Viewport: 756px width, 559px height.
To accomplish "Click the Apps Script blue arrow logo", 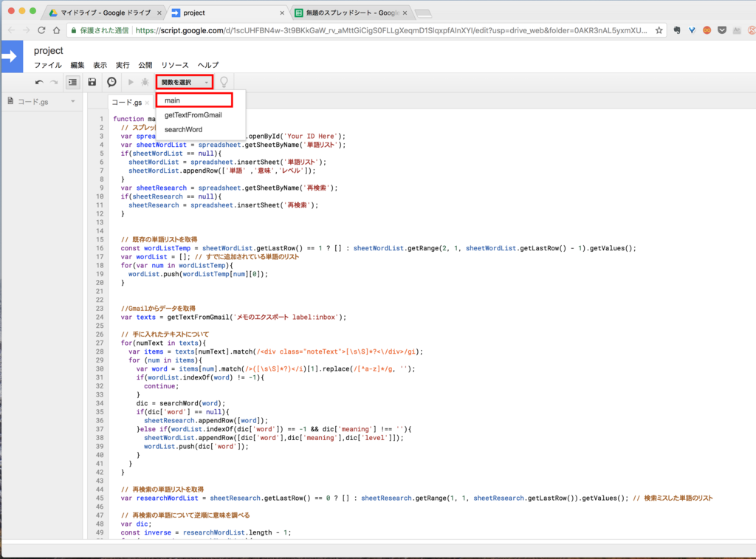I will (12, 56).
